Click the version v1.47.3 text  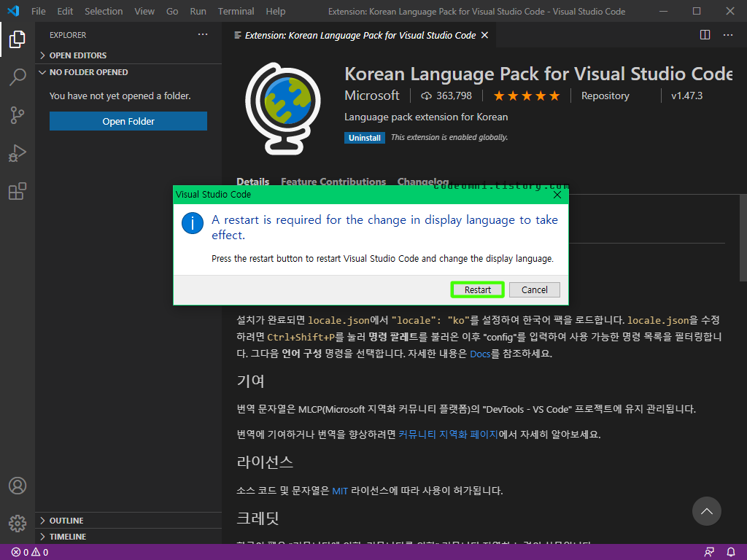[x=686, y=96]
